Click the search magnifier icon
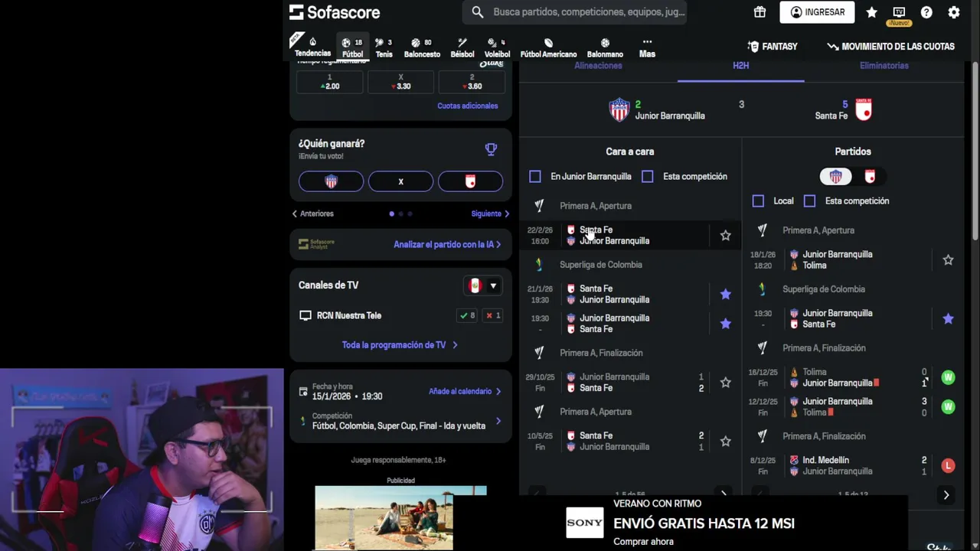The image size is (980, 551). 478,12
